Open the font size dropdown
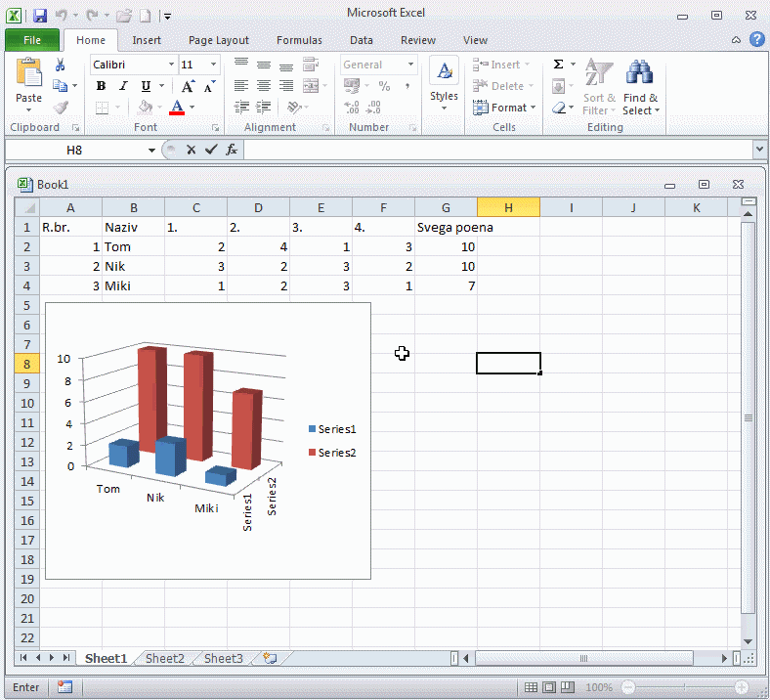Viewport: 770px width, 700px height. [213, 65]
